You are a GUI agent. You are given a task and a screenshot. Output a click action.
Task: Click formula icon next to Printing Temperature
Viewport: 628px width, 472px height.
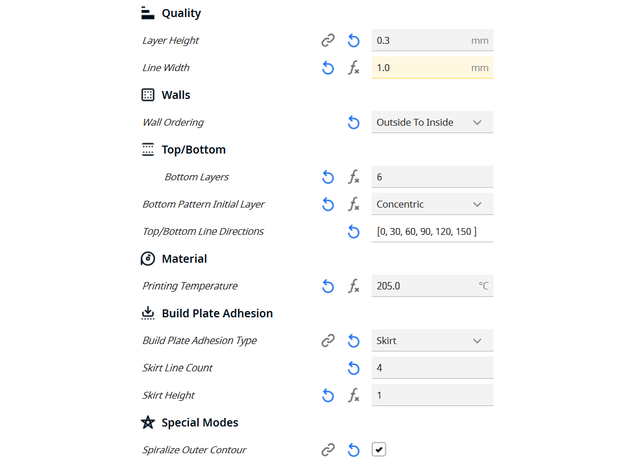tap(353, 286)
